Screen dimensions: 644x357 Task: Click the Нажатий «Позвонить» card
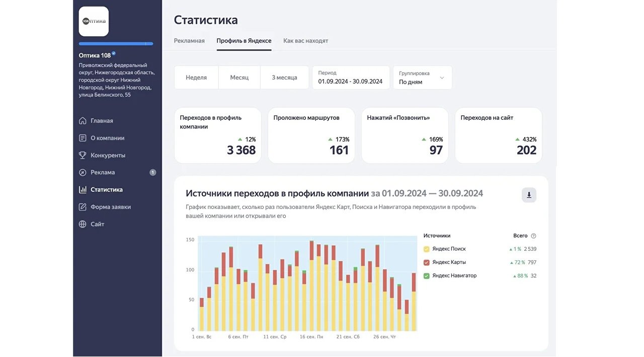[x=405, y=135]
